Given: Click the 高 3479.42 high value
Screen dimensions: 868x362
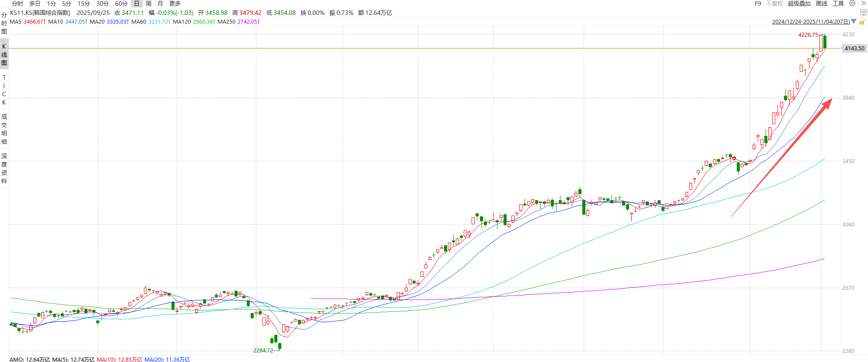Looking at the screenshot, I should click(x=247, y=13).
